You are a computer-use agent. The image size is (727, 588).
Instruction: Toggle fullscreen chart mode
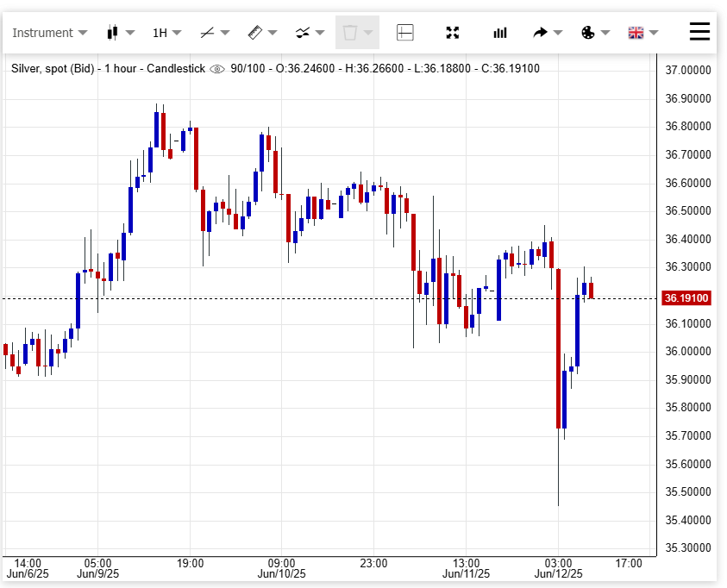[452, 33]
